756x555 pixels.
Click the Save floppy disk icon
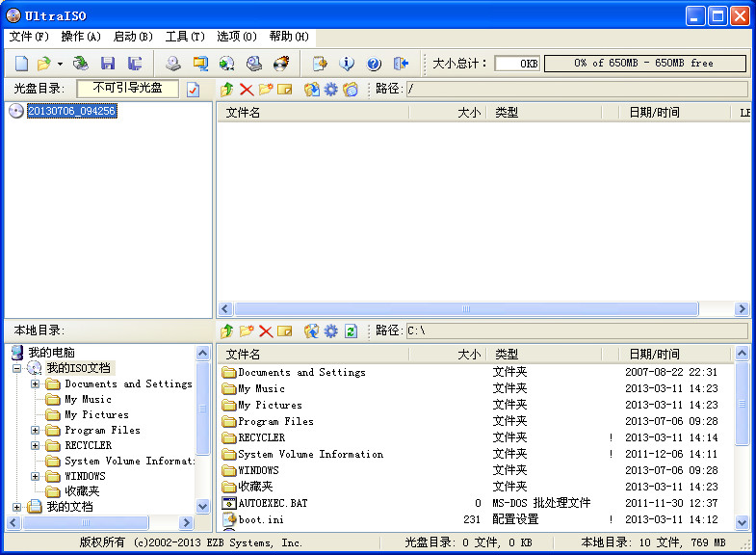click(x=108, y=64)
